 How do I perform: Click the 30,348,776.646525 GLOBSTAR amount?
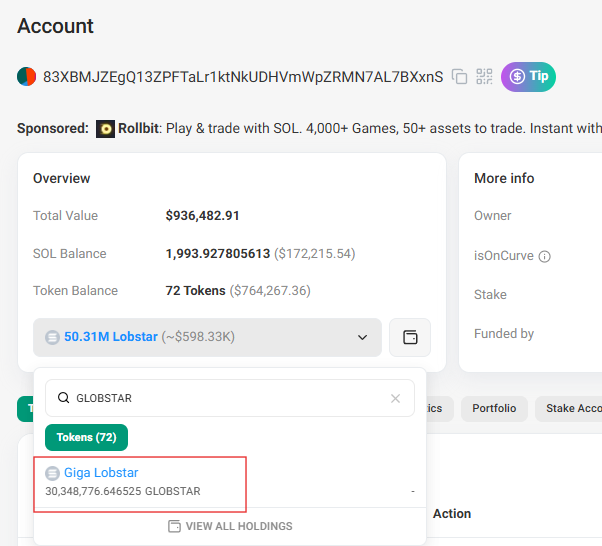point(123,491)
